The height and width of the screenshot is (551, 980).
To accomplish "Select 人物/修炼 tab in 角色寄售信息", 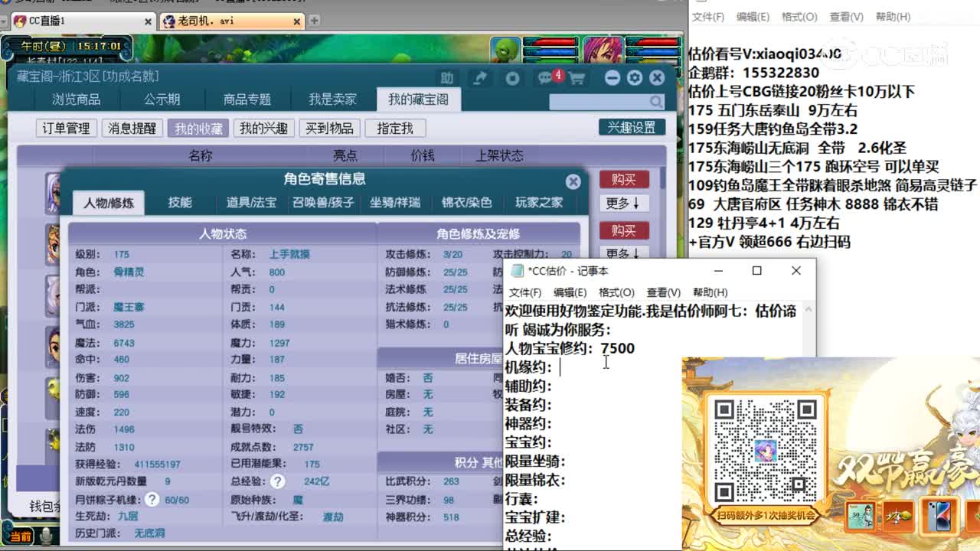I will [109, 203].
